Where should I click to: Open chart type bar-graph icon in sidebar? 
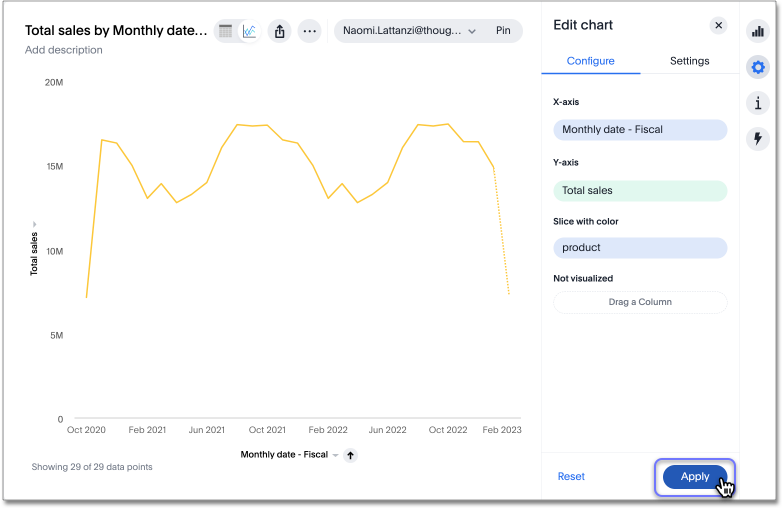(x=758, y=31)
